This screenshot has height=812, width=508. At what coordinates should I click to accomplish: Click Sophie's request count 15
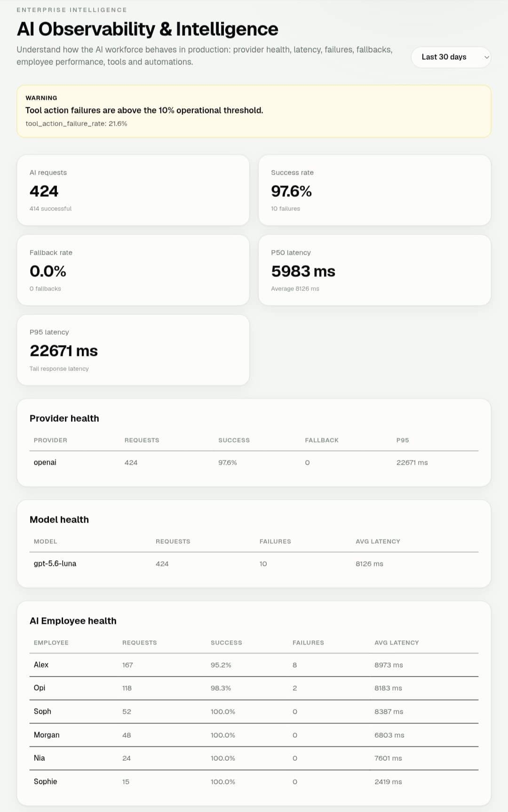[126, 782]
